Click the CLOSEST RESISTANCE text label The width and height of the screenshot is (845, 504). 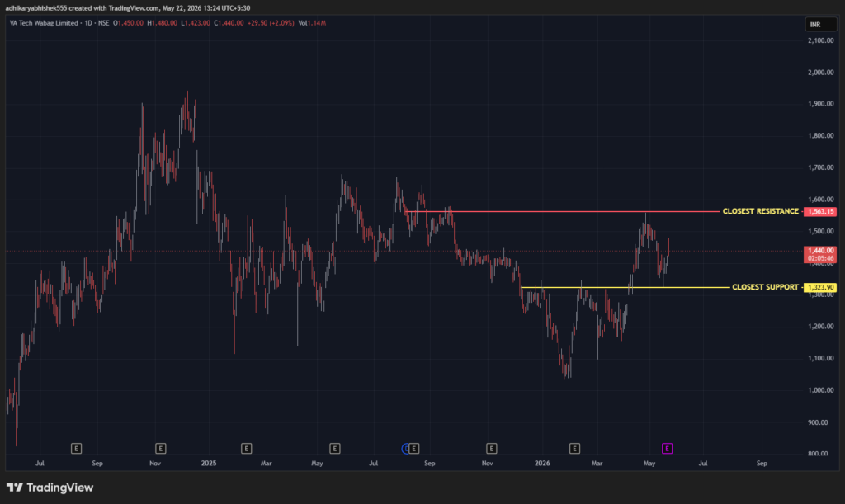click(x=760, y=211)
